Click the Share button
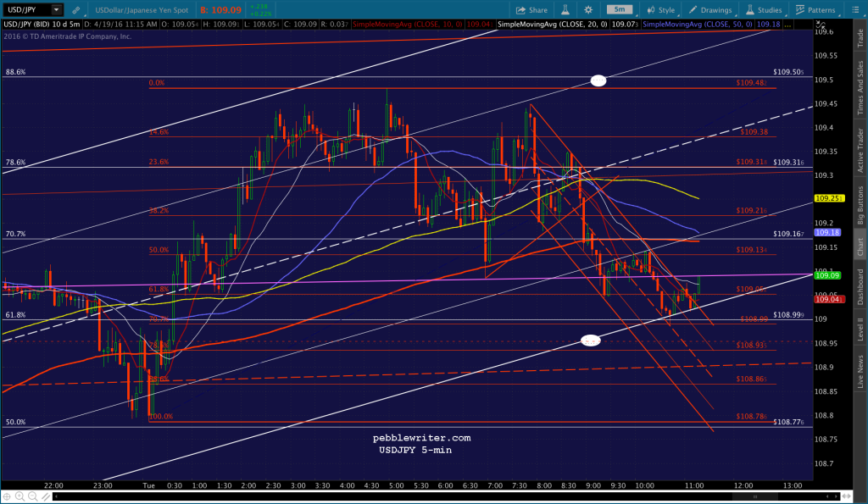The width and height of the screenshot is (868, 504). (531, 10)
